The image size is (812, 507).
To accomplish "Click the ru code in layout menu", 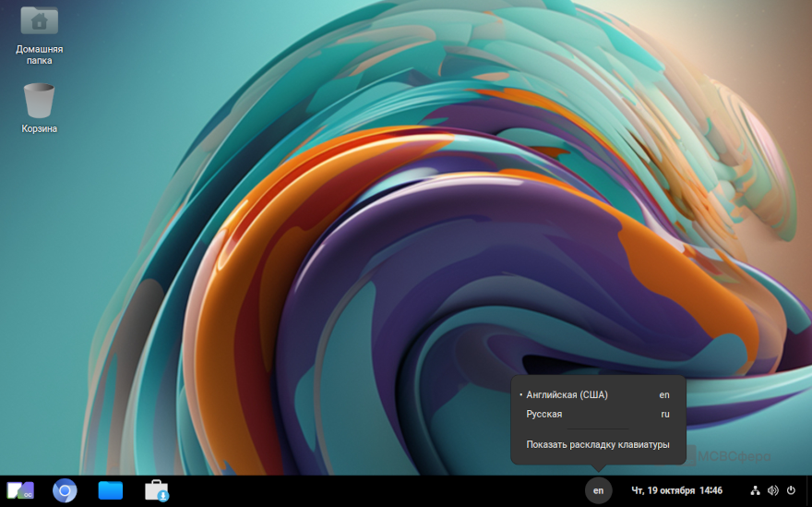I will point(665,414).
